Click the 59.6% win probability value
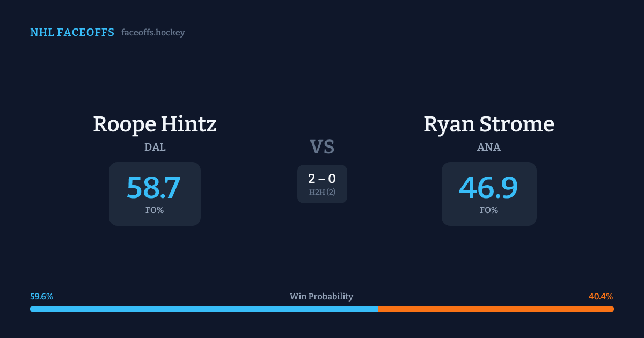Viewport: 644px width, 338px height. 41,297
